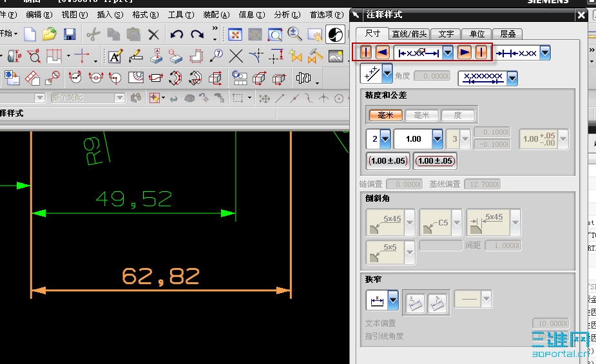Toggle the second grayed 毫米 unit button
Viewport: 596px width, 364px height.
[421, 115]
